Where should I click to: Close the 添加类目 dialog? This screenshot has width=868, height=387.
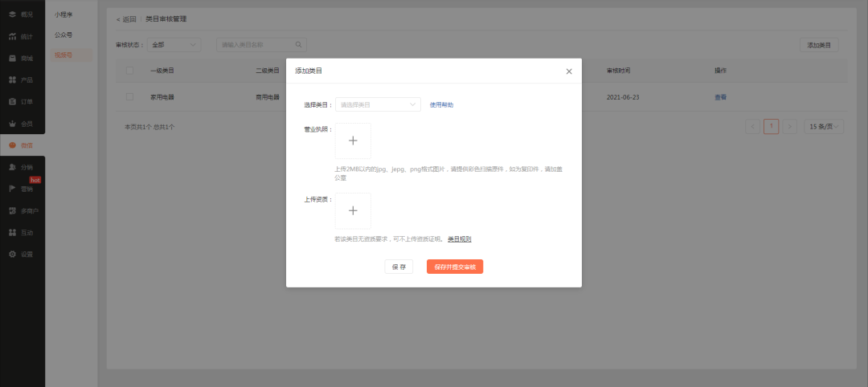569,71
